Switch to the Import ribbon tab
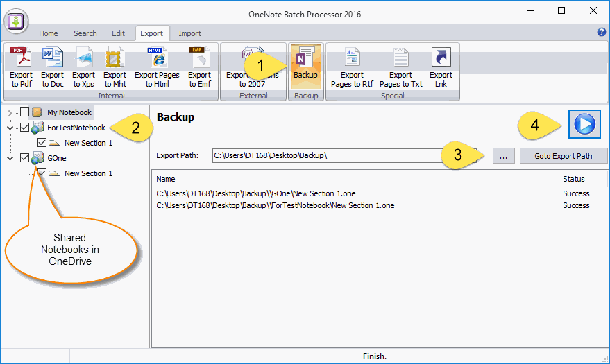 coord(190,33)
